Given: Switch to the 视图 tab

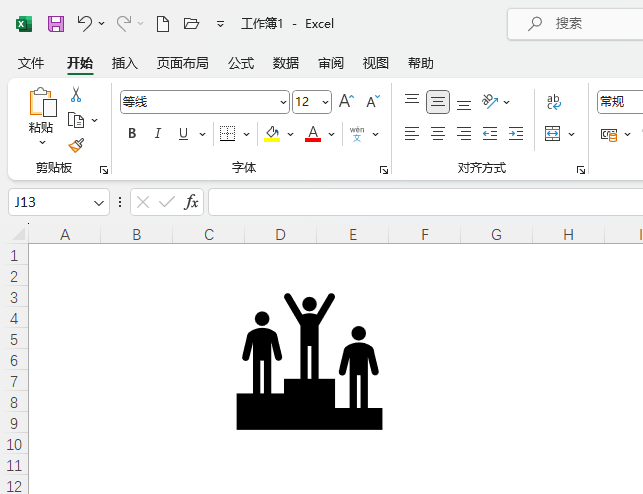Looking at the screenshot, I should pos(375,63).
